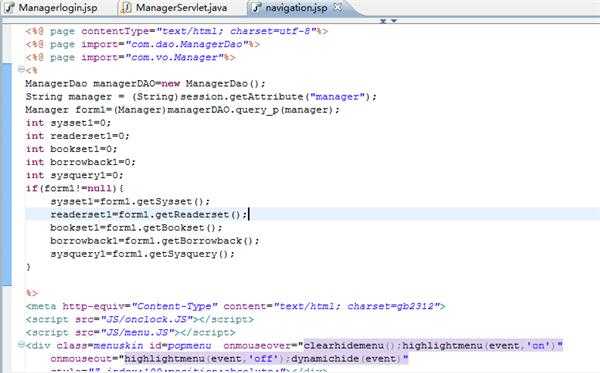Click the line 'int sysset1=0;'
The image size is (600, 373).
coord(68,123)
